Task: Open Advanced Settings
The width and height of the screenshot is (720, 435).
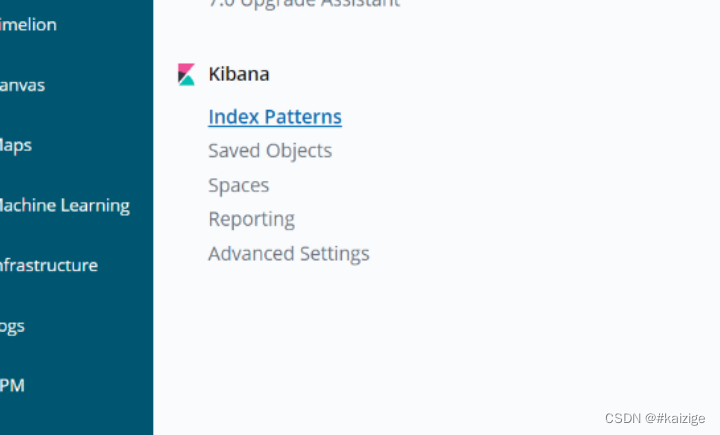Action: click(x=289, y=254)
